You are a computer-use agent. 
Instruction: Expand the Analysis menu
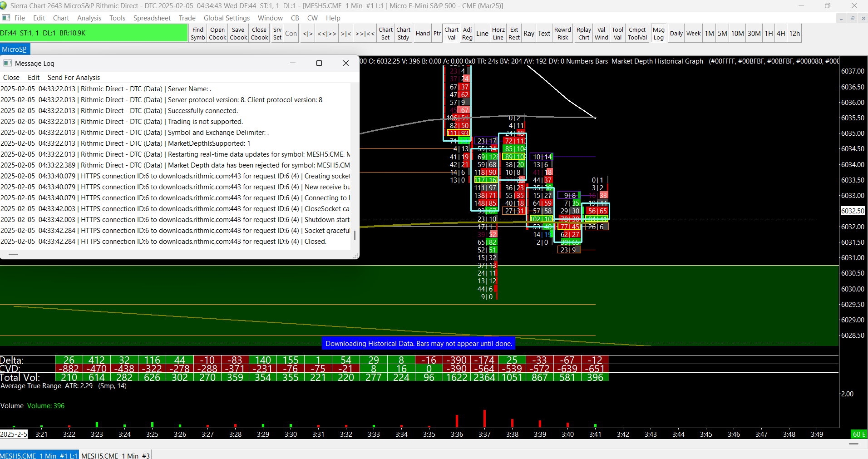click(x=89, y=18)
